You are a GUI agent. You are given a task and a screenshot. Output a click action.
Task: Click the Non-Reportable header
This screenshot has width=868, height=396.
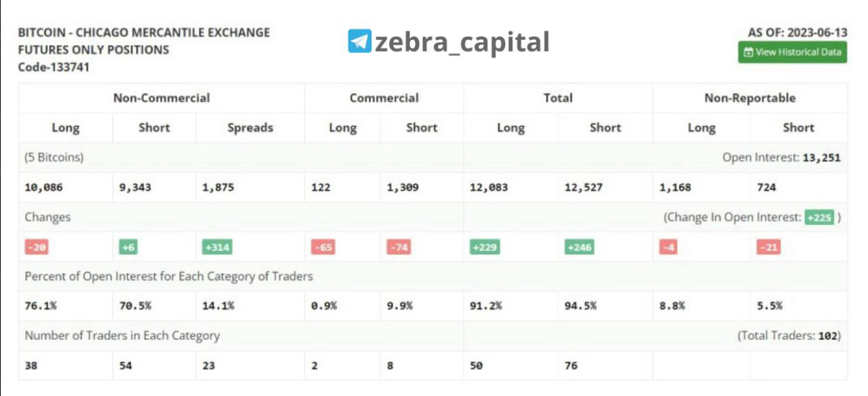click(749, 98)
